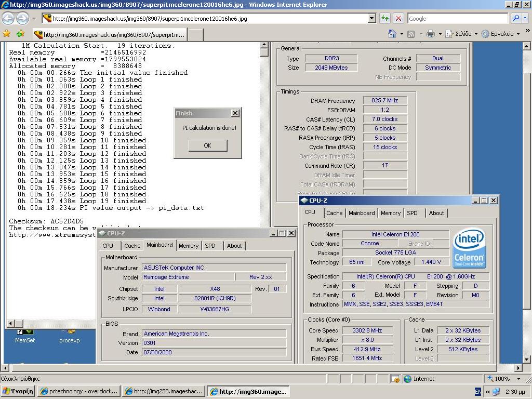The width and height of the screenshot is (532, 399).
Task: Select Memory tab in left CPU-Z window
Action: point(188,246)
